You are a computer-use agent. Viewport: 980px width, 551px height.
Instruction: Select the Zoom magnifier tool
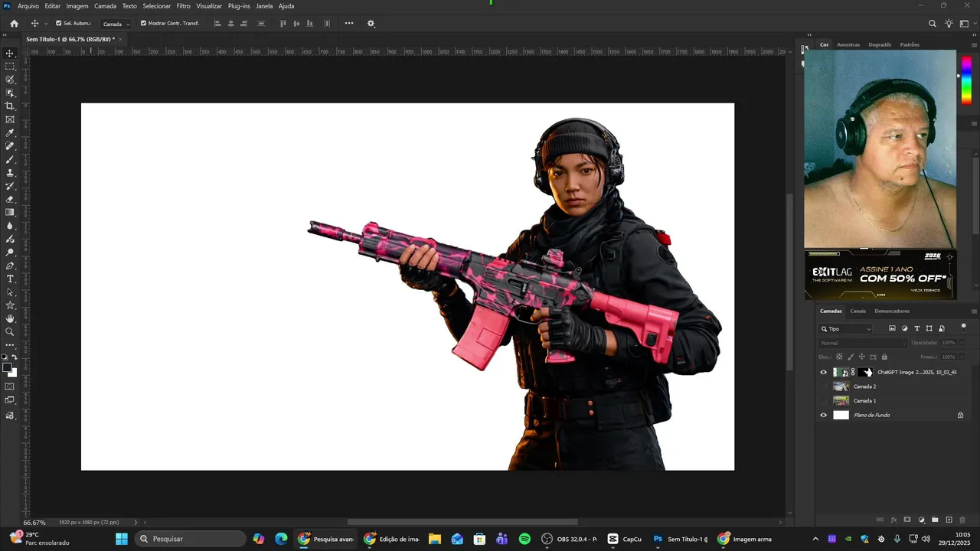[10, 331]
